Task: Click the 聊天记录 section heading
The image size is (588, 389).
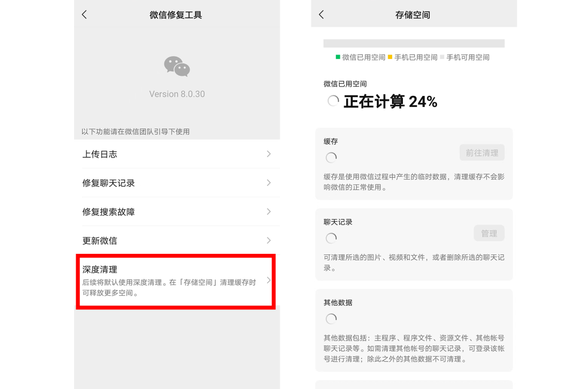Action: pos(338,222)
